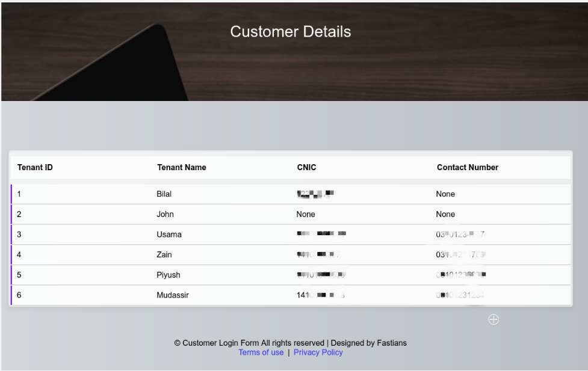The image size is (588, 371).
Task: Click Zain's CNIC cell
Action: (x=318, y=255)
